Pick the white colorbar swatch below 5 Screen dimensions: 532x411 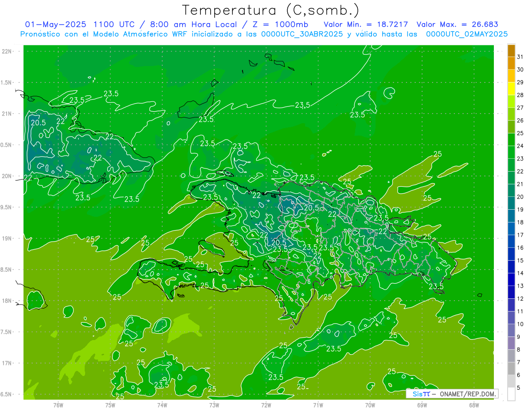(511, 394)
